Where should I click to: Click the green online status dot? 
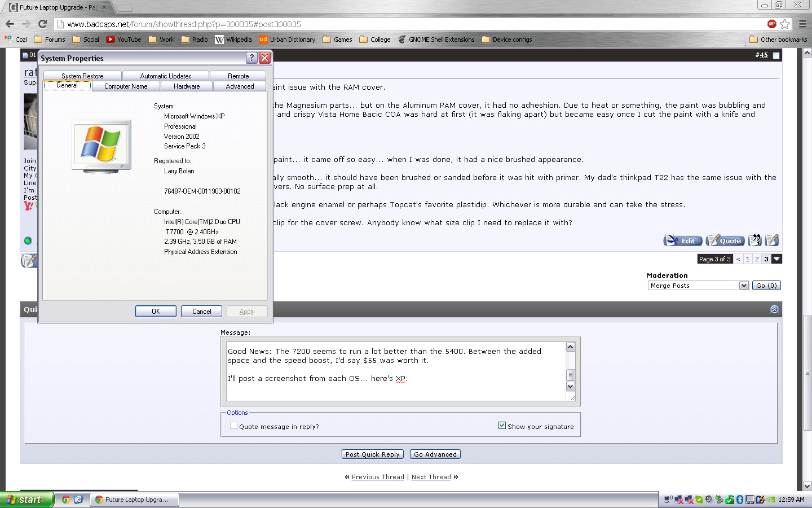(28, 241)
